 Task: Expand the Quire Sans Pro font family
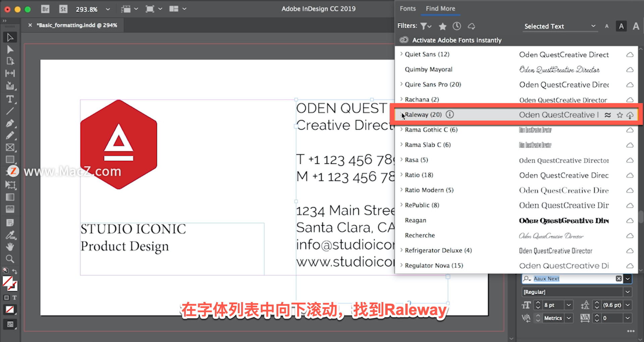click(401, 84)
